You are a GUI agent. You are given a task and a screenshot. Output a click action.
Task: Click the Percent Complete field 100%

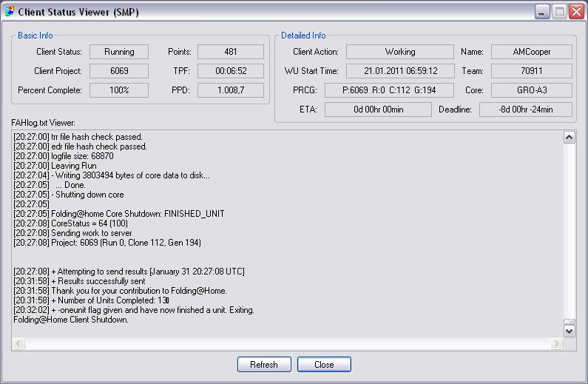coord(119,90)
